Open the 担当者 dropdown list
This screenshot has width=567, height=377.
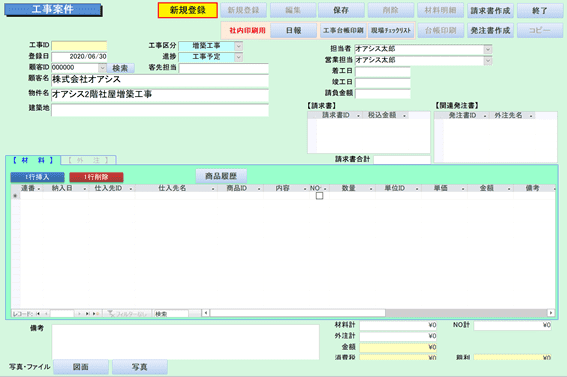pyautogui.click(x=488, y=49)
